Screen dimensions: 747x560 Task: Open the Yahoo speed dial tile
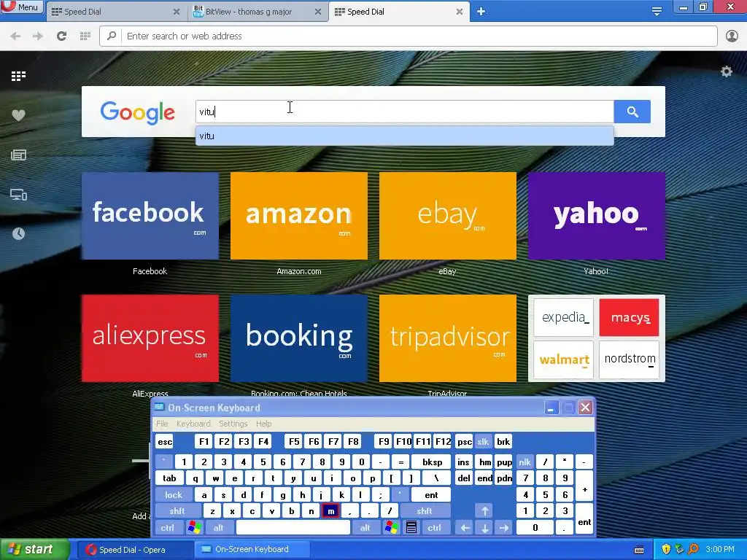tap(597, 216)
